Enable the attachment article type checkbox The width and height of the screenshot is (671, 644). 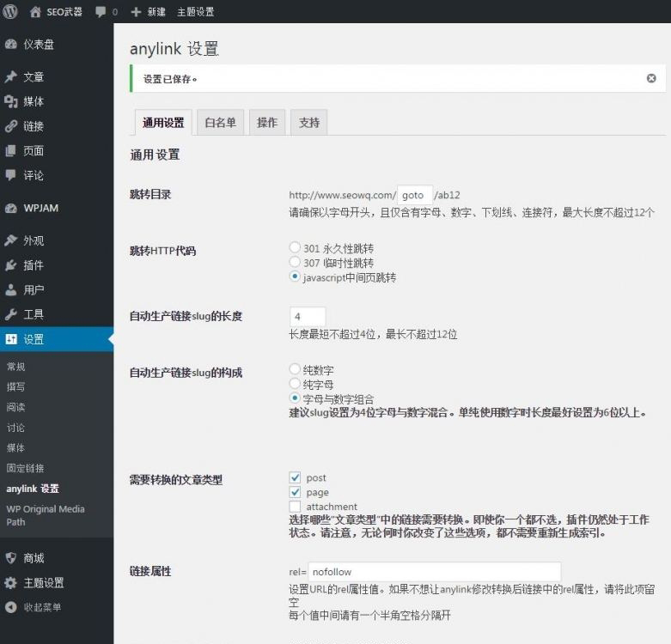pyautogui.click(x=296, y=507)
